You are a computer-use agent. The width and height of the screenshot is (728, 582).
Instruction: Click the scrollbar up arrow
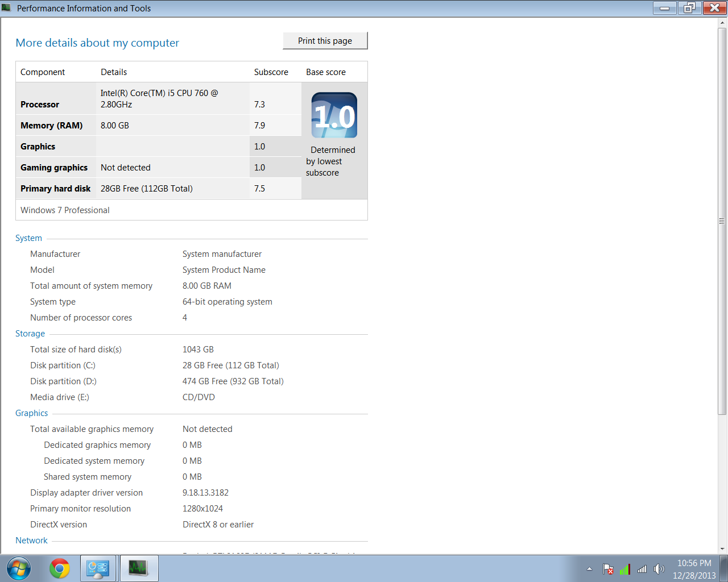(x=722, y=23)
